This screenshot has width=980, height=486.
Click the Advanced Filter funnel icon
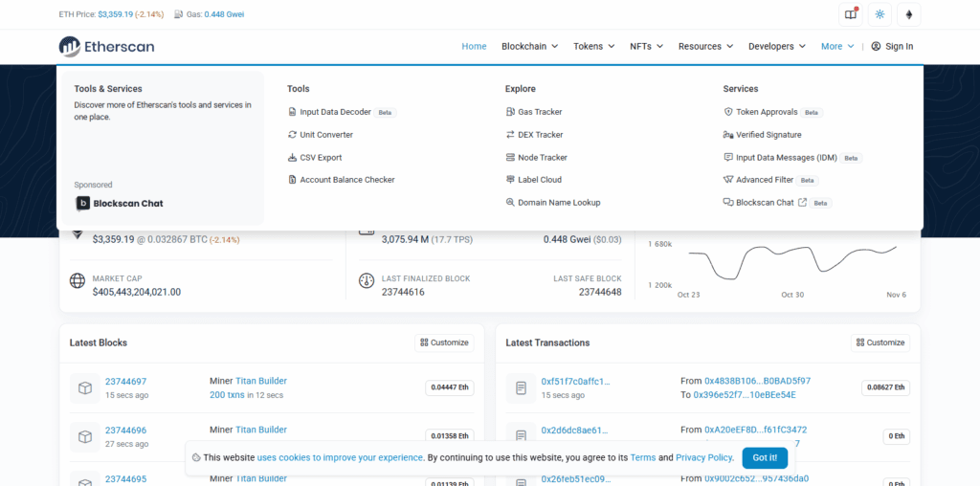(x=728, y=180)
